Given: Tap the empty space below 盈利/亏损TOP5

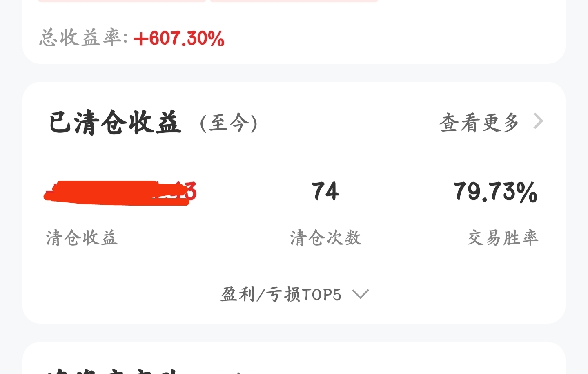Looking at the screenshot, I should click(x=294, y=314).
